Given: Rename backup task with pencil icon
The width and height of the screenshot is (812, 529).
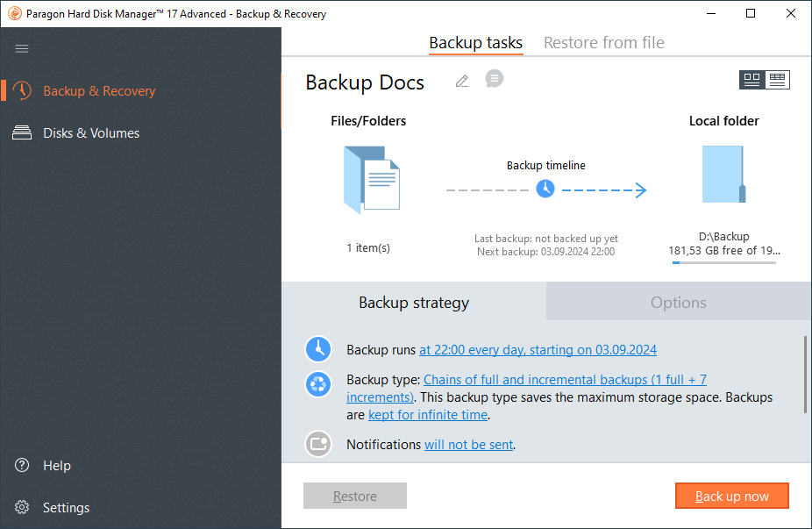Looking at the screenshot, I should [x=462, y=82].
